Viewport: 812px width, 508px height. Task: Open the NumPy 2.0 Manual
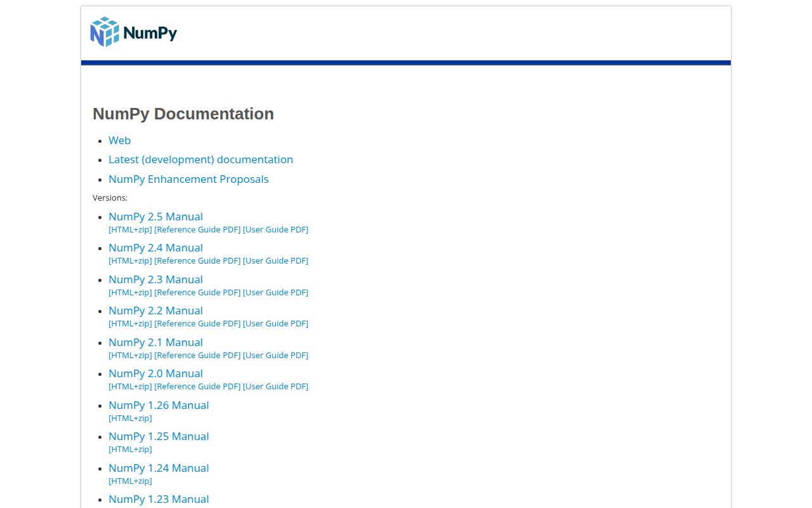pyautogui.click(x=155, y=373)
